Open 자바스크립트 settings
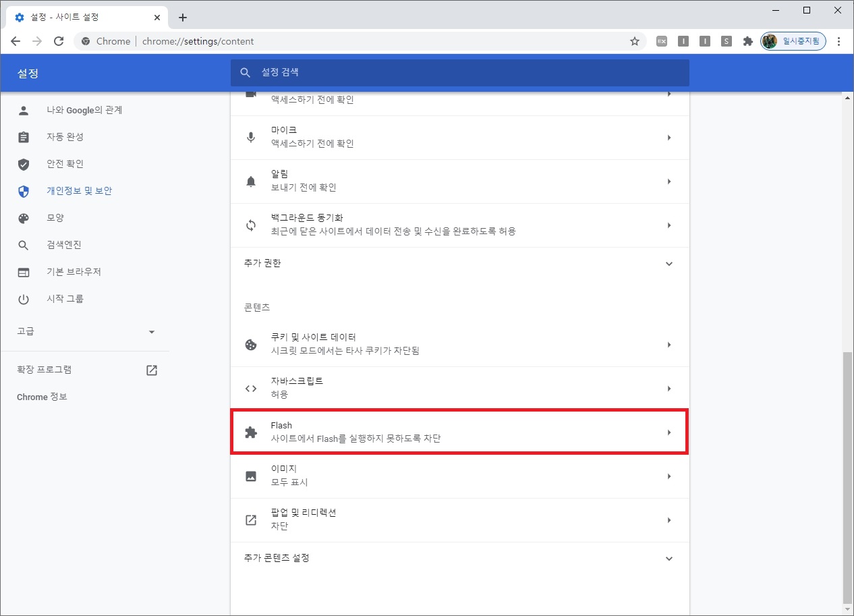This screenshot has width=854, height=616. click(460, 389)
